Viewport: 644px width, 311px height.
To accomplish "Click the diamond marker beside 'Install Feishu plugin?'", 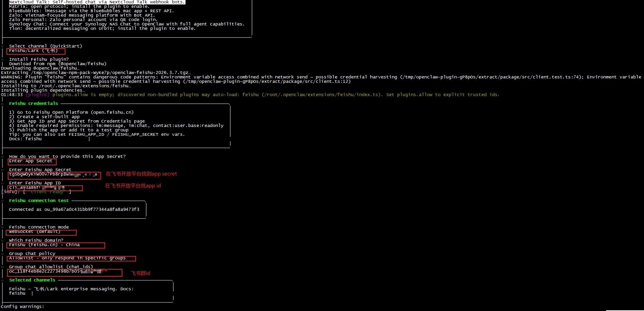I will pos(2,59).
